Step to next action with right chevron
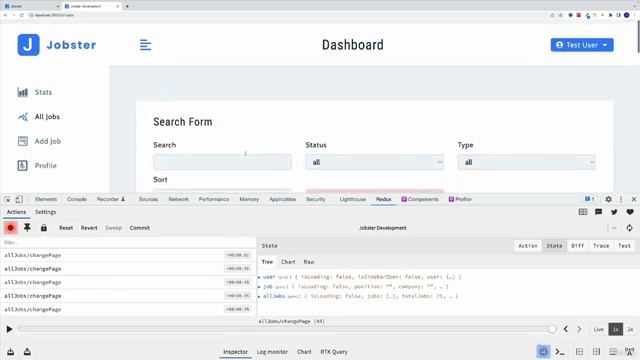The width and height of the screenshot is (640, 360). click(579, 329)
